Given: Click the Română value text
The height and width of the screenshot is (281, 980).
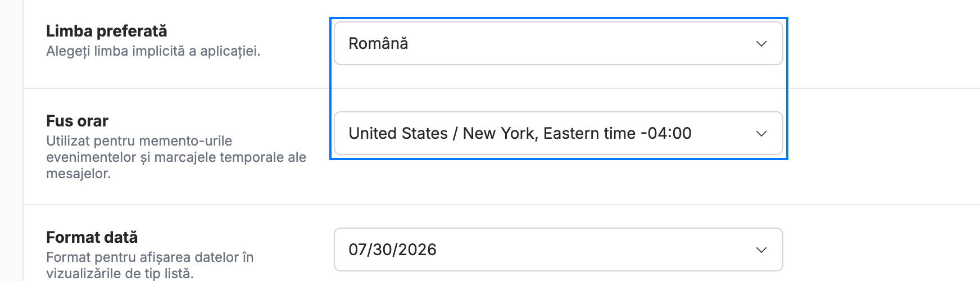Looking at the screenshot, I should tap(378, 43).
